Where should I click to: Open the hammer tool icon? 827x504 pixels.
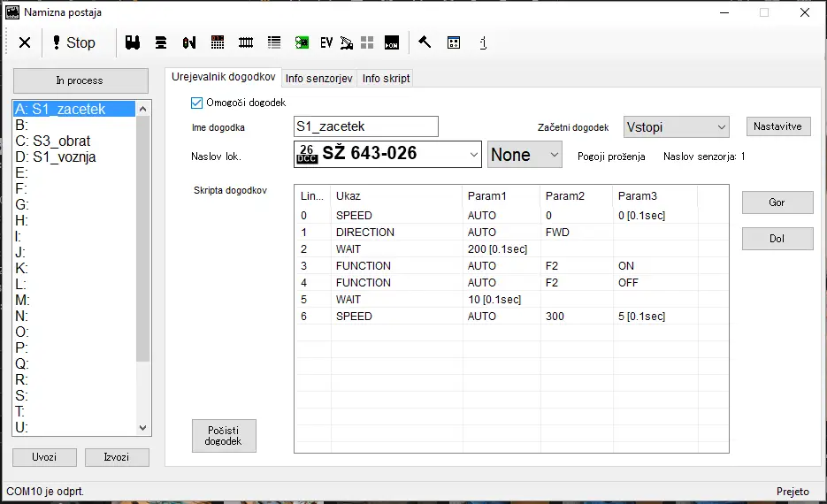[425, 42]
